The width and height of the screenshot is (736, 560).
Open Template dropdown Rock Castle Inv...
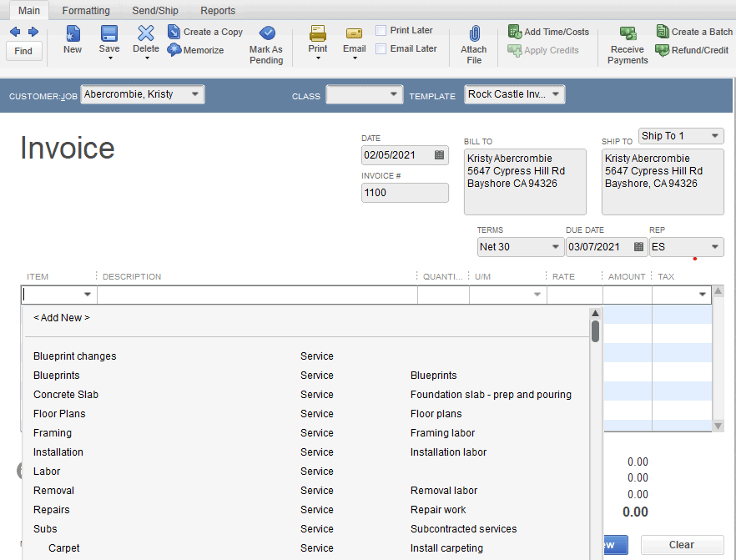[x=556, y=94]
